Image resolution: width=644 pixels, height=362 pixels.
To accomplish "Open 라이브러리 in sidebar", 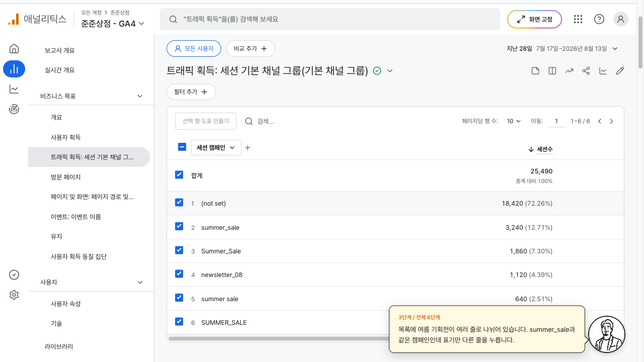I will [x=58, y=346].
